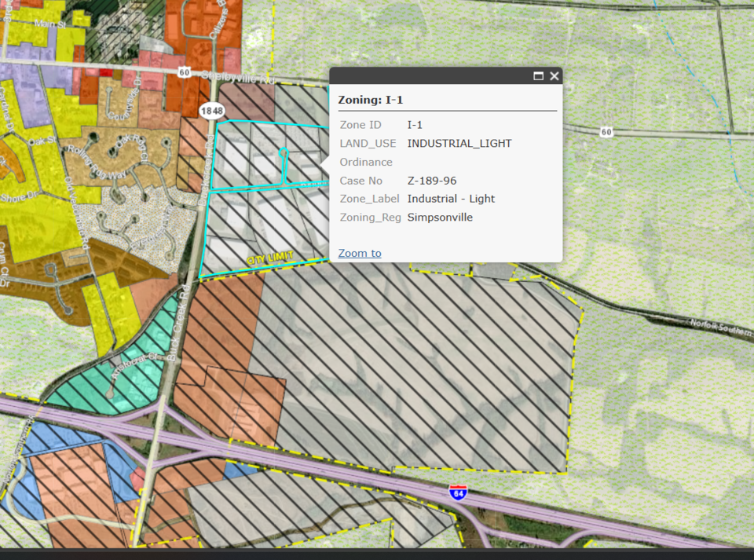Click the popup title Zoning: I-1
The height and width of the screenshot is (560, 754).
[x=370, y=101]
